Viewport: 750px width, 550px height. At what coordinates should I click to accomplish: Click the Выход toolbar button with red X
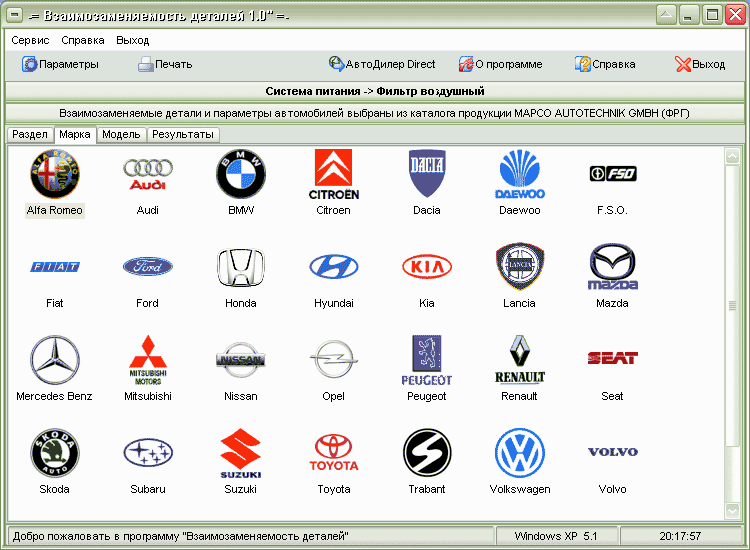click(700, 64)
